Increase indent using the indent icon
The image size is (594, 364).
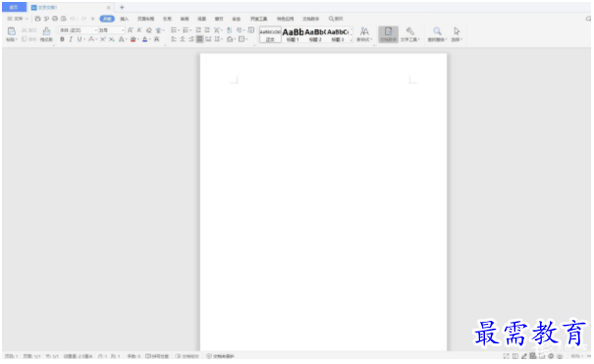pos(207,29)
